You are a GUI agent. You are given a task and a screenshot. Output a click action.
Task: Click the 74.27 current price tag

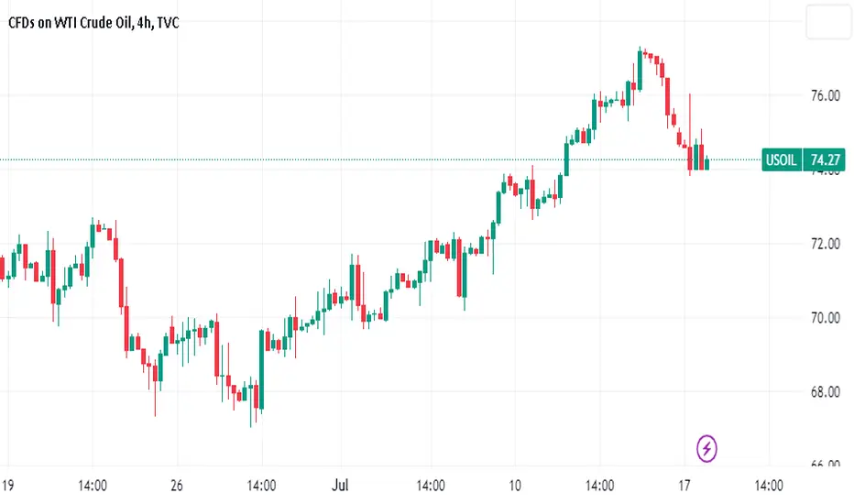point(825,159)
